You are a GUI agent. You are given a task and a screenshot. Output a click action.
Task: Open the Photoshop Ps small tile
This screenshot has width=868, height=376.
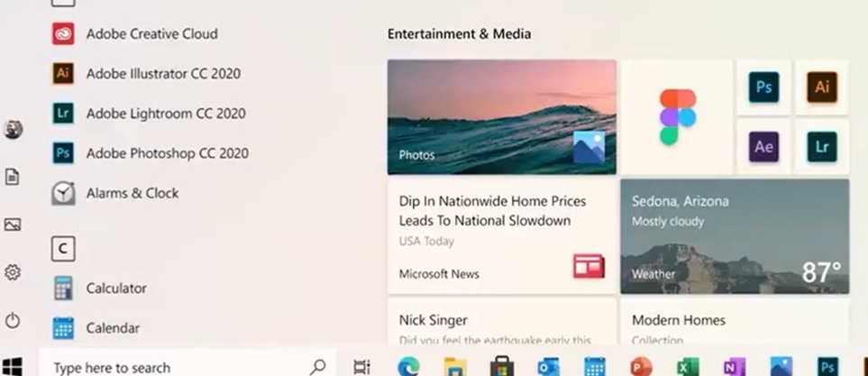coord(764,87)
